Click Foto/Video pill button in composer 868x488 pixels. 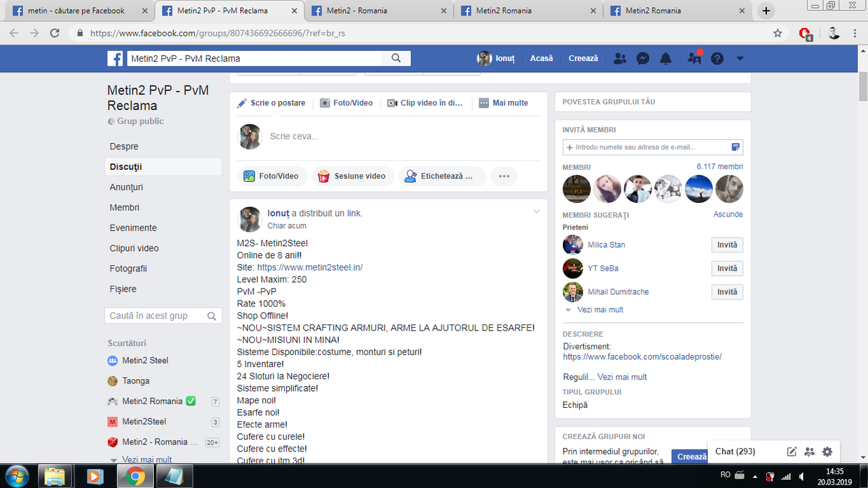tap(271, 176)
